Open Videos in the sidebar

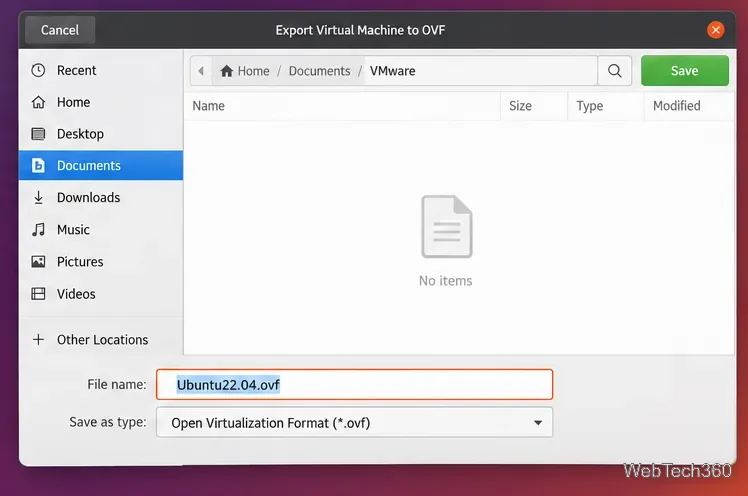101,294
